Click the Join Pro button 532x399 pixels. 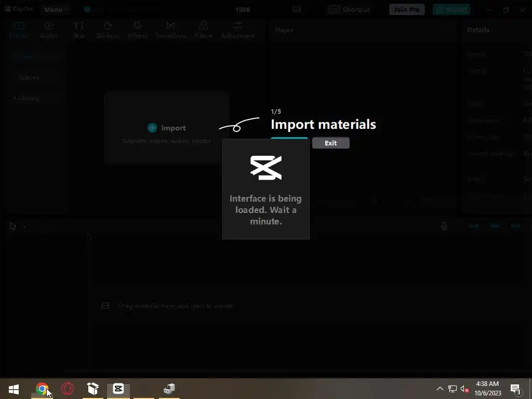pos(406,9)
